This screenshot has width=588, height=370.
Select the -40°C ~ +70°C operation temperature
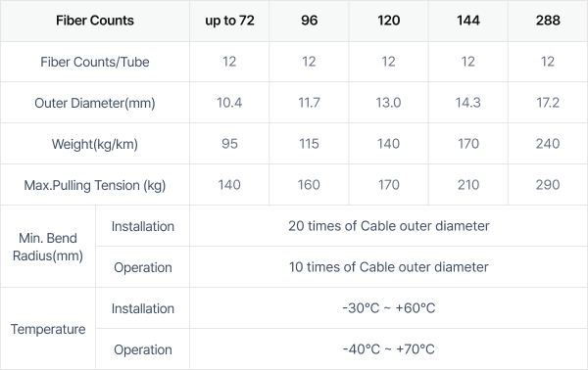[x=389, y=349]
